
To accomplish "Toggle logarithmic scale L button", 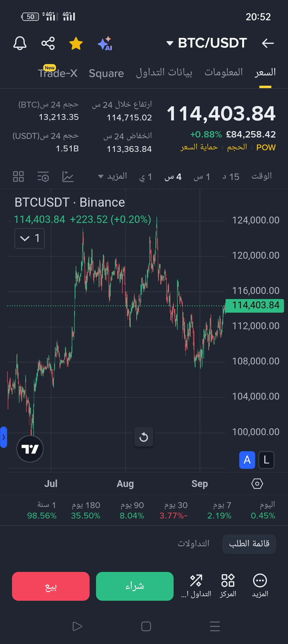I will click(266, 460).
